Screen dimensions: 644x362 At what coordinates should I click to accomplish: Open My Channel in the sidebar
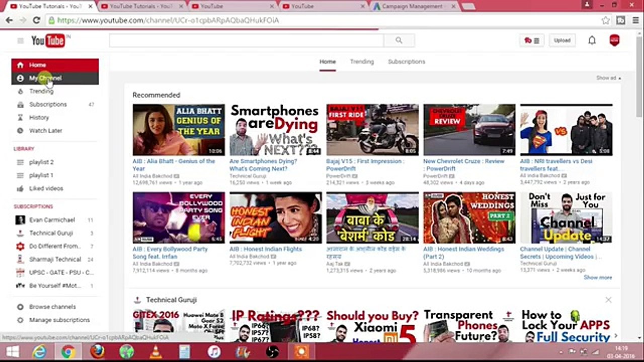[x=55, y=78]
